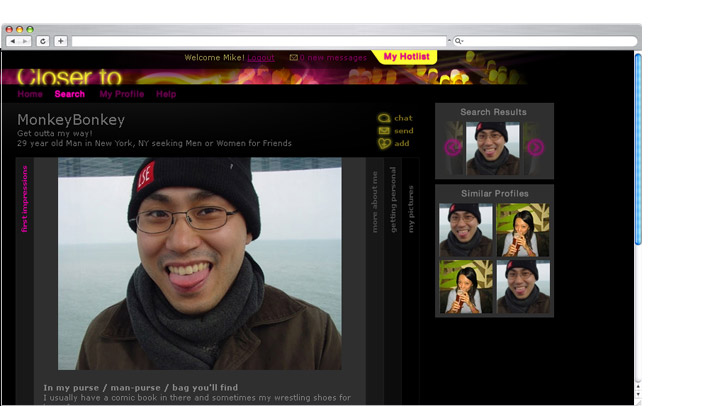
Task: Click the '29 year old Man in New York' line
Action: coord(154,143)
